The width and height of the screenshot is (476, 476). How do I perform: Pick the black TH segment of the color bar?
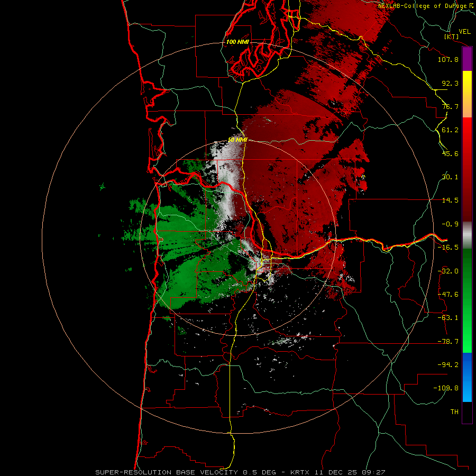coord(467,412)
